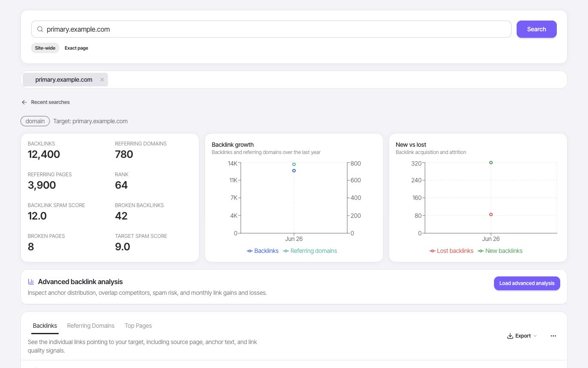Toggle Referring domains series in legend
Viewport: 588px width, 368px height.
pos(310,251)
